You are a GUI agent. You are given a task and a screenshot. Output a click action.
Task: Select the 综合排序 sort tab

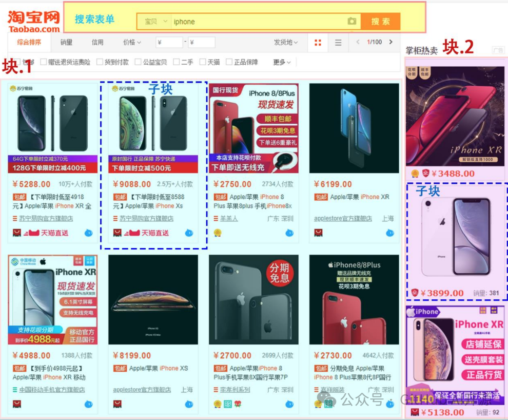tap(29, 42)
